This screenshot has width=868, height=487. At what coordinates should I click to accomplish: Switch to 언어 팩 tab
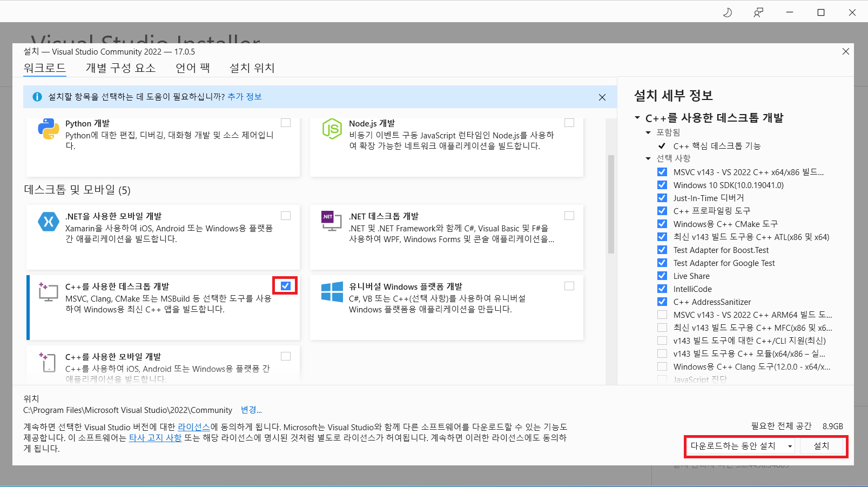[x=193, y=68]
